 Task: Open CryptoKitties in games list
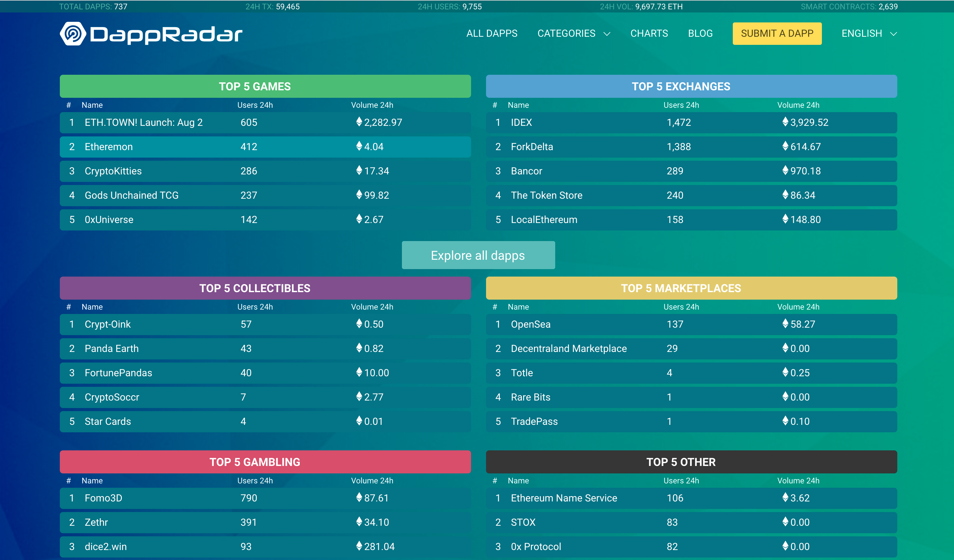tap(265, 171)
